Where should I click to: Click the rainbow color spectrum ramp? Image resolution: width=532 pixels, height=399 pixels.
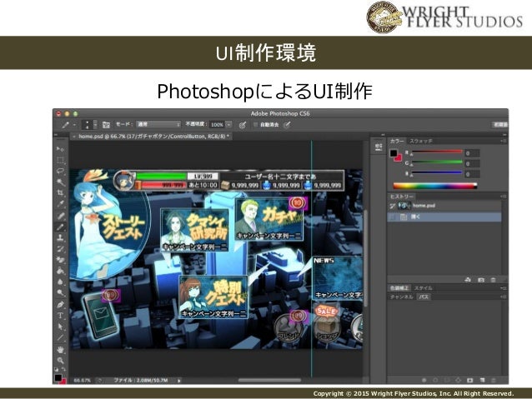point(435,186)
